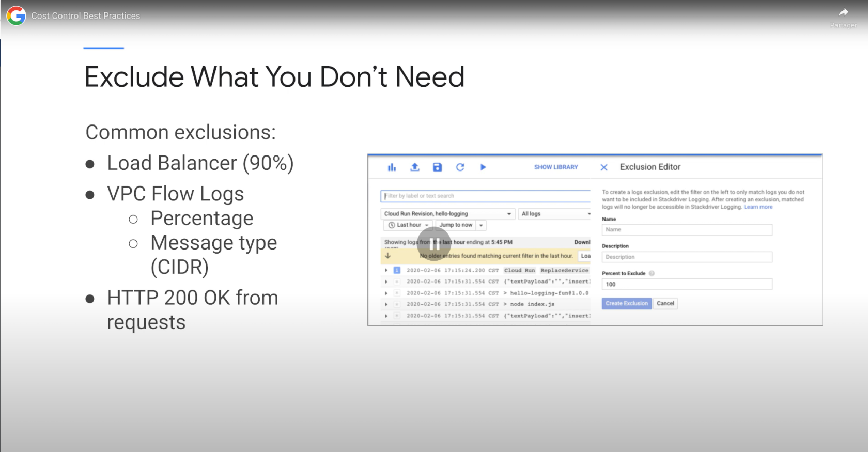Click the Google logo channel icon
Viewport: 868px width, 452px height.
tap(16, 16)
